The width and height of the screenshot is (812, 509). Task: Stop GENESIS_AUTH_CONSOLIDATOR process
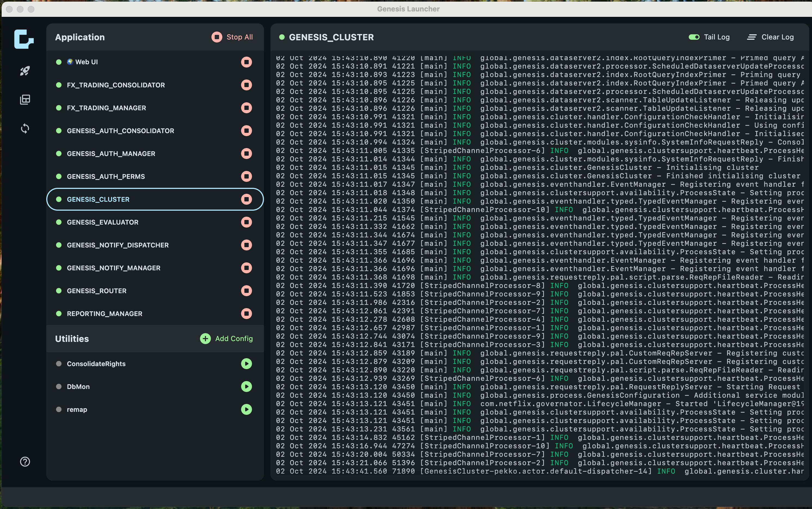tap(246, 131)
